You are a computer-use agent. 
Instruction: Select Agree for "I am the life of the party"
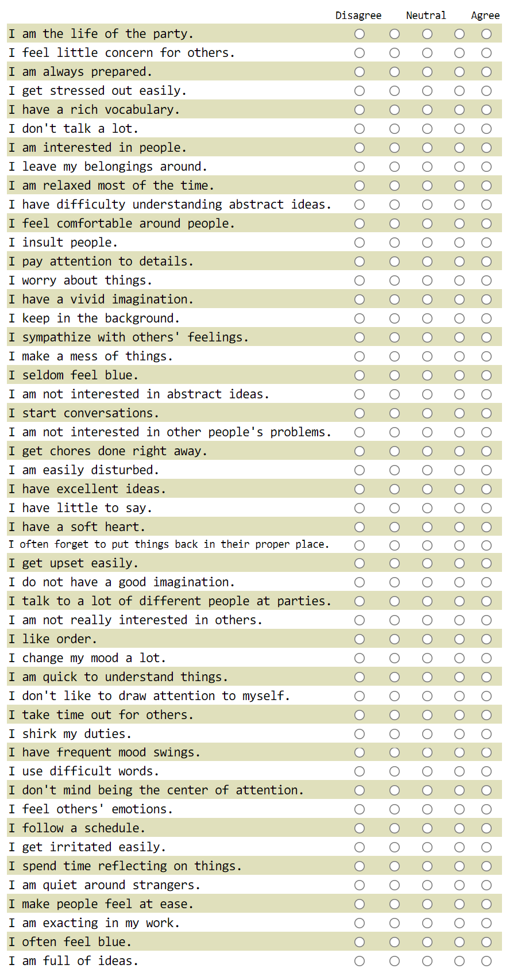[x=486, y=34]
